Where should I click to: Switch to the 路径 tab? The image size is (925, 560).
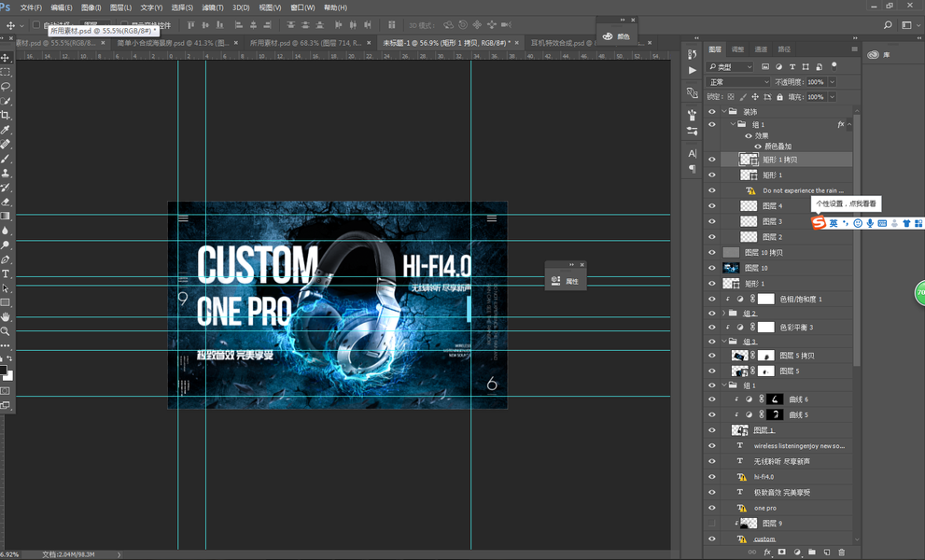pos(784,49)
